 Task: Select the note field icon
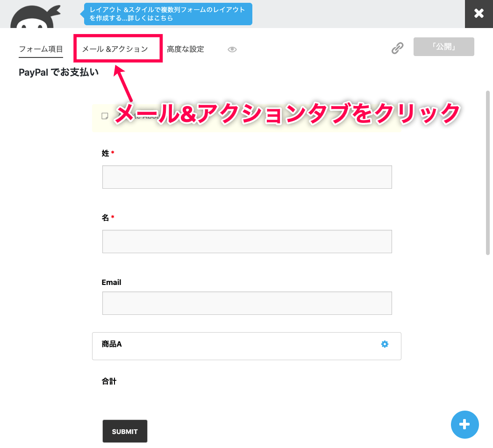105,116
